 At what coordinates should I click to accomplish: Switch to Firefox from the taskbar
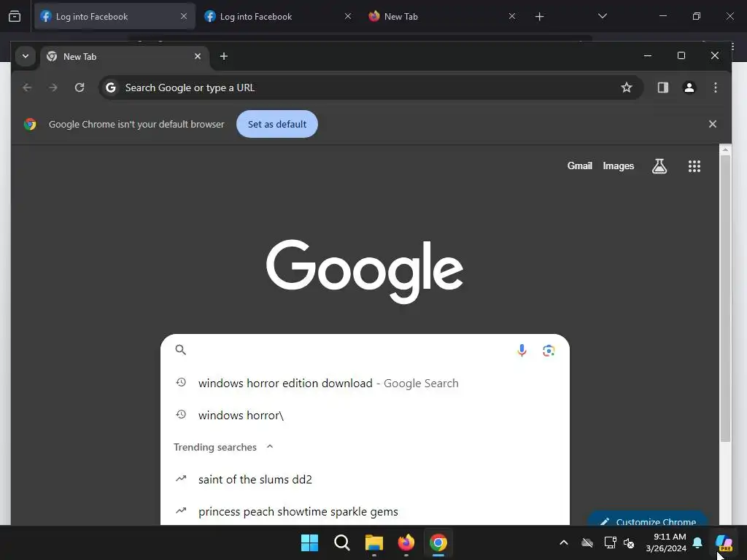(406, 542)
